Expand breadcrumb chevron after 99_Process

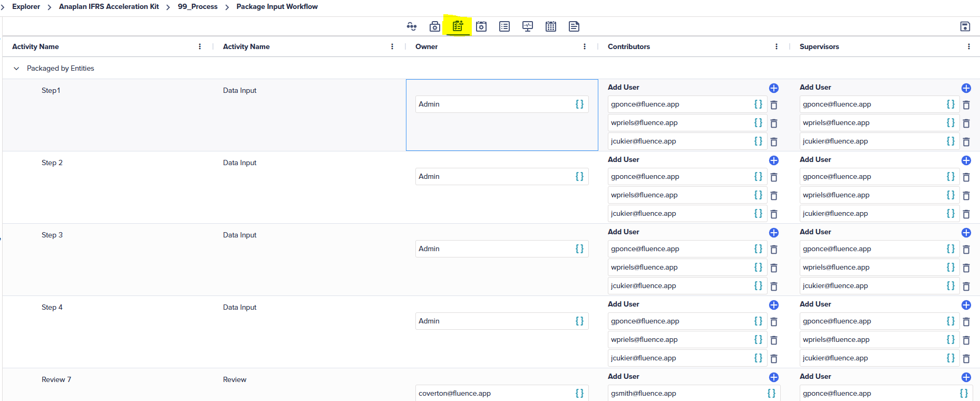pyautogui.click(x=227, y=7)
